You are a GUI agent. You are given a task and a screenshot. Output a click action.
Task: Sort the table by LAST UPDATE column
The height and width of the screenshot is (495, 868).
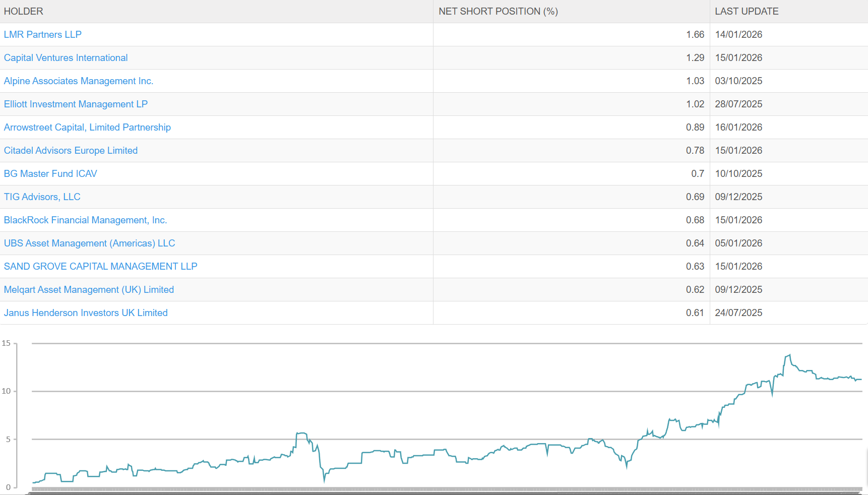tap(747, 11)
